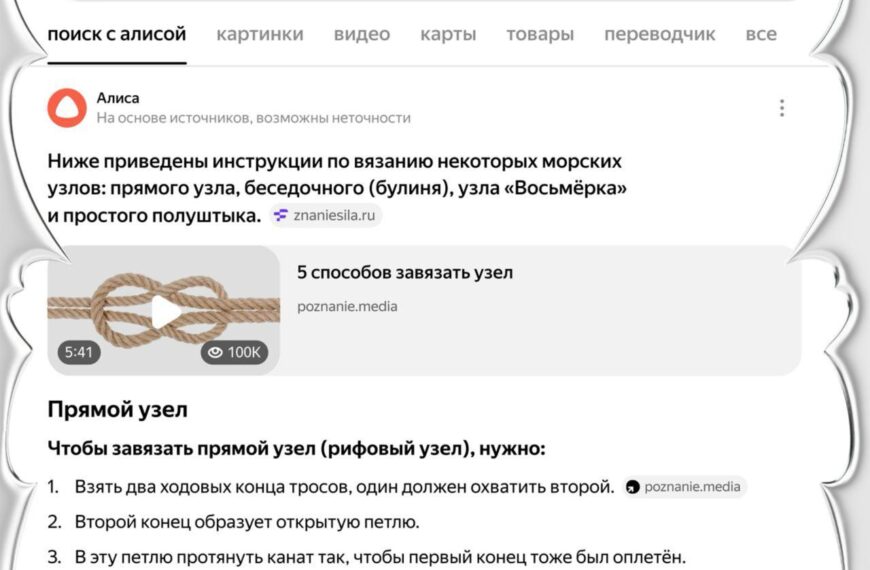
Task: Select the поиск с алисой tab
Action: pos(117,34)
